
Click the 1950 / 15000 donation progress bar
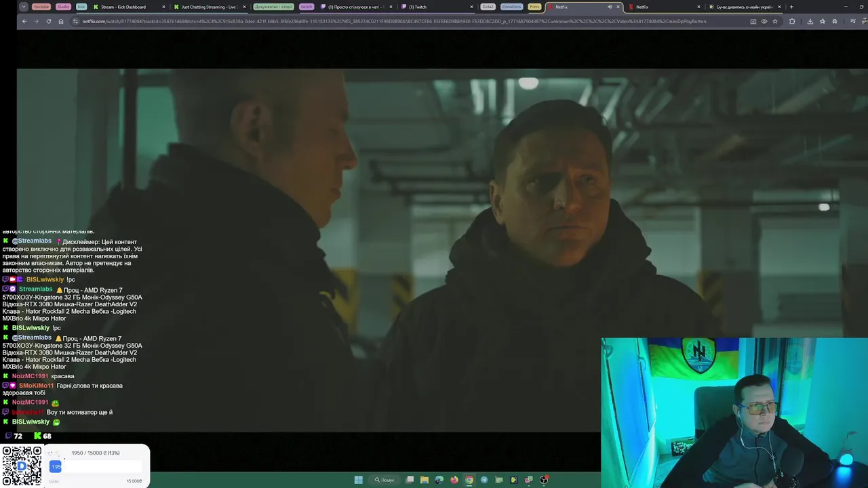pyautogui.click(x=96, y=466)
